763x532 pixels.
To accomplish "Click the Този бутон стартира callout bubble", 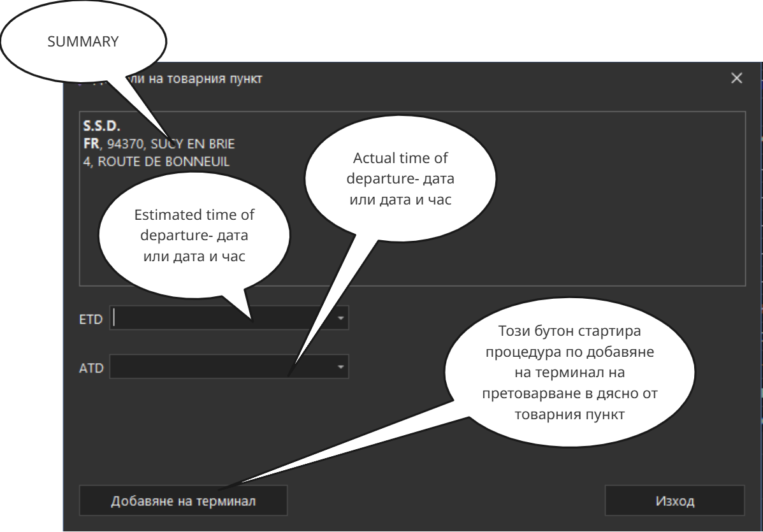I will (569, 373).
